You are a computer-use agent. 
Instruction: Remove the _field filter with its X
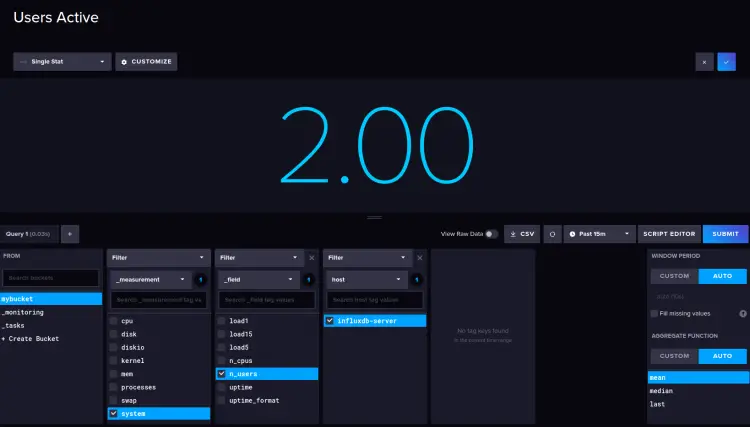312,258
